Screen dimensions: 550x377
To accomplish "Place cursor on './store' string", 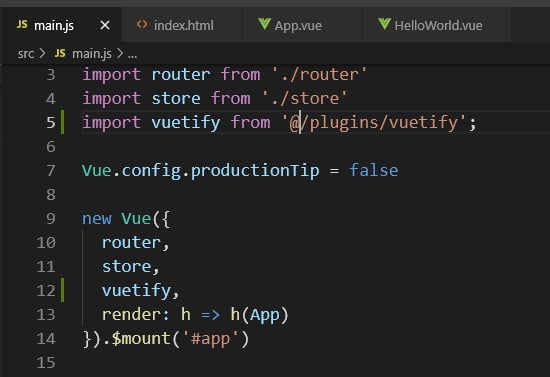I will (x=304, y=99).
